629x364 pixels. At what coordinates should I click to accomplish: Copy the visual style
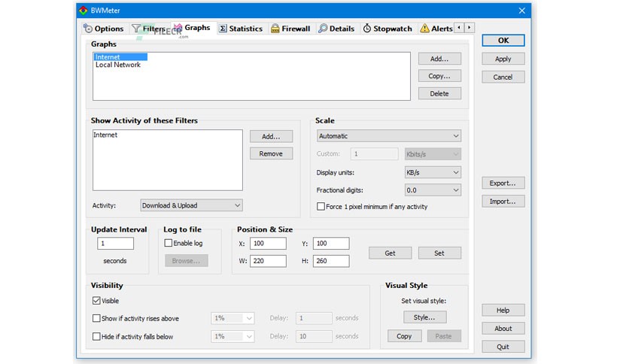point(404,336)
